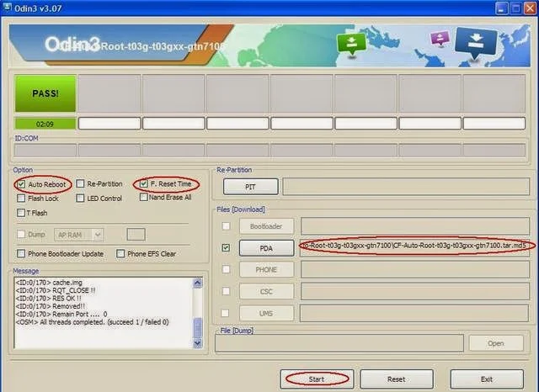Toggle the Dump checkbox
Viewport: 539px width, 392px height.
pos(21,234)
